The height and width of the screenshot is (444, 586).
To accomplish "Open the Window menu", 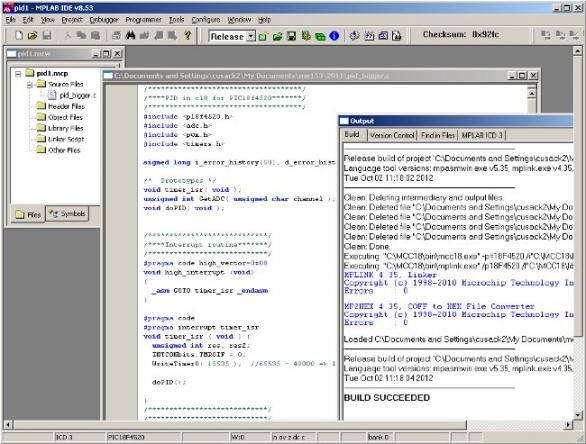I will pos(239,20).
